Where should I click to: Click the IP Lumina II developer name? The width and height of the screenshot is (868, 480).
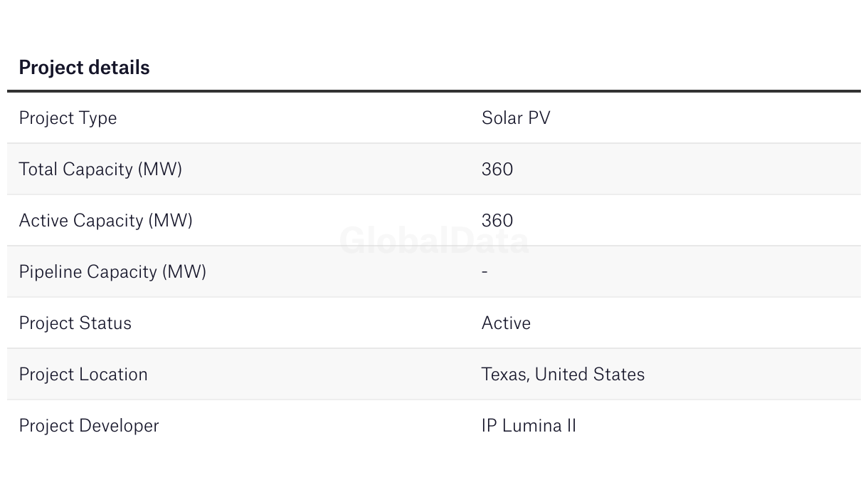(x=529, y=425)
